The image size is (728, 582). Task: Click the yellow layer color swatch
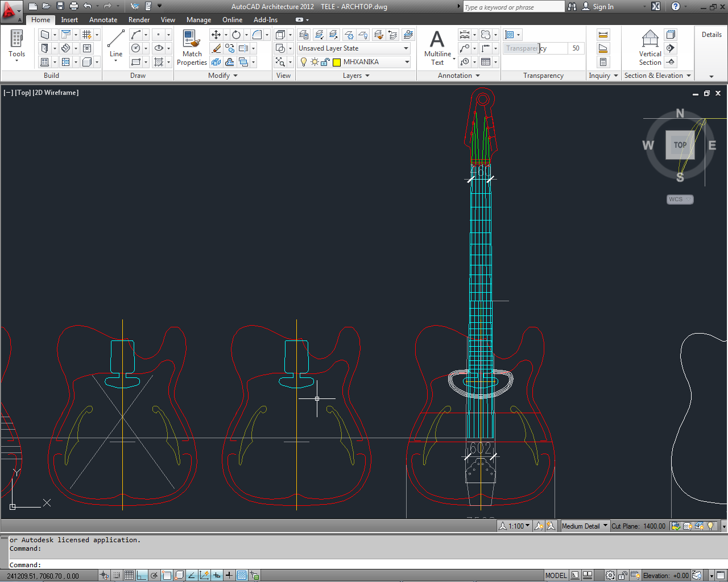coord(337,62)
